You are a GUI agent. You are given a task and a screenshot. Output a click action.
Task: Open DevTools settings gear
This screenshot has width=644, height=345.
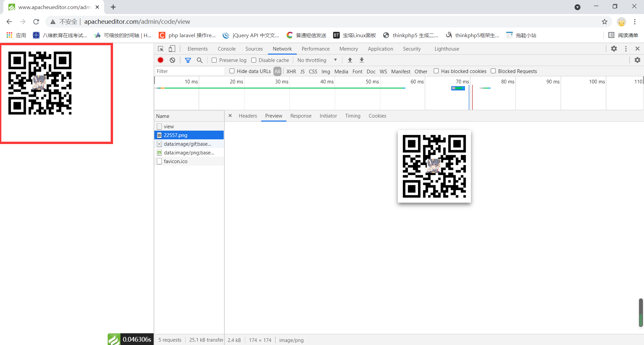tap(614, 49)
